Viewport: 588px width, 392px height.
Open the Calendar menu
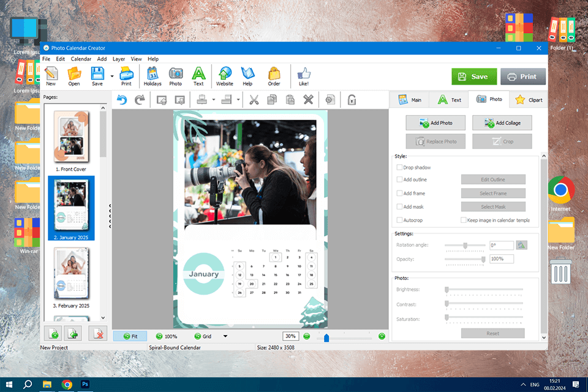[81, 59]
